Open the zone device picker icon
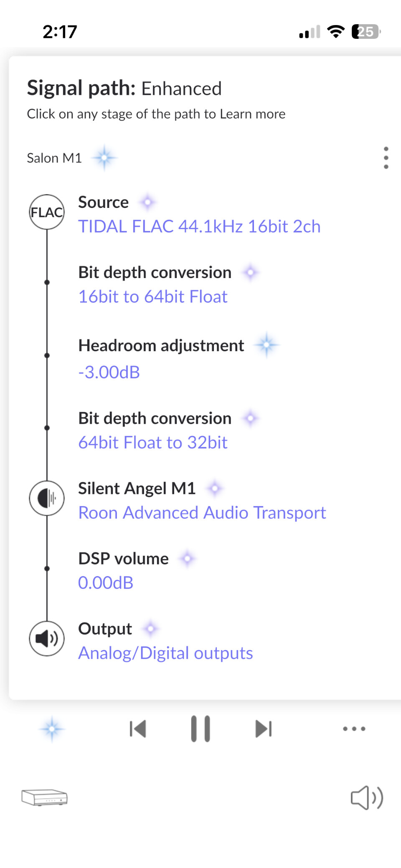Screen dimensions: 401x868 [x=44, y=797]
